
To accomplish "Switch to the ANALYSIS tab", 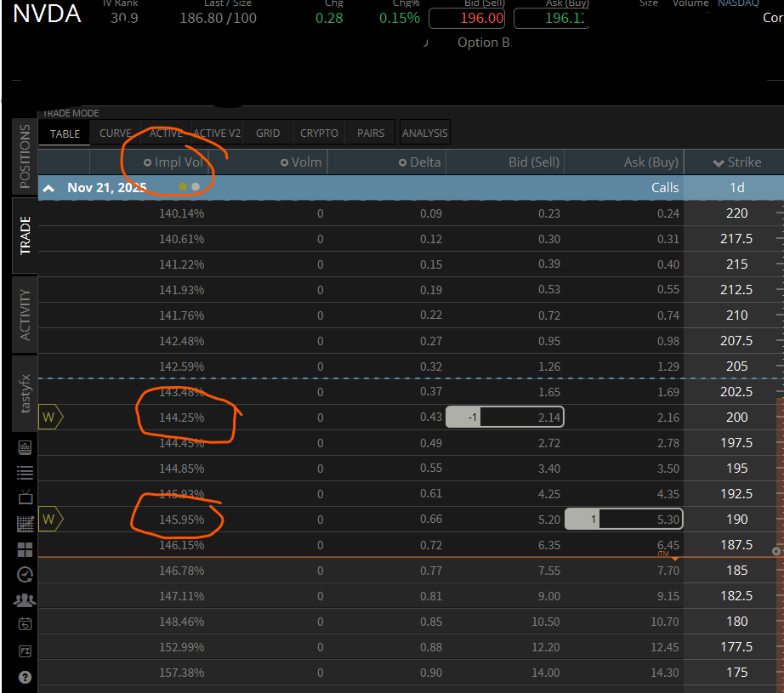I will click(x=425, y=133).
